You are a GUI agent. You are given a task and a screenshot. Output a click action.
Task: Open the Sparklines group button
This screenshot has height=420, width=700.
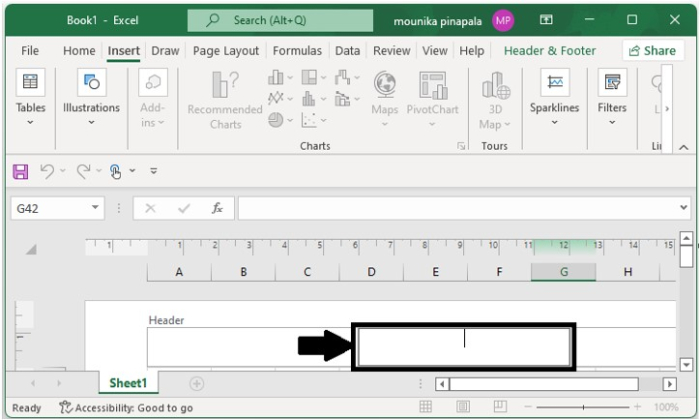click(x=554, y=97)
